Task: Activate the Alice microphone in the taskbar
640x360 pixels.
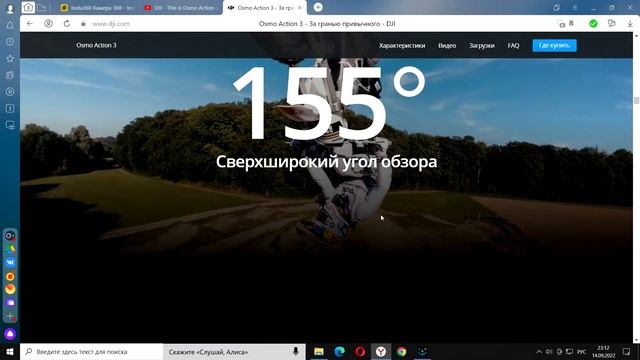Action: coord(296,351)
